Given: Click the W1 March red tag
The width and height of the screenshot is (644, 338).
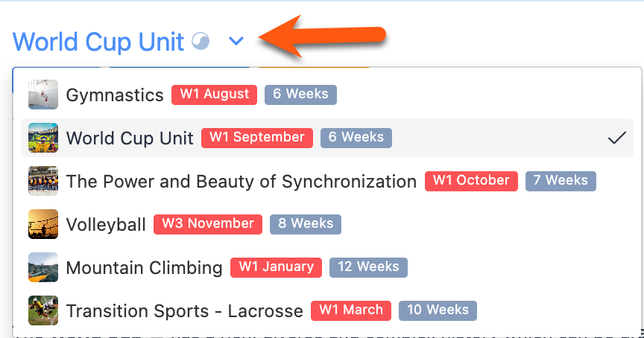Looking at the screenshot, I should click(351, 310).
